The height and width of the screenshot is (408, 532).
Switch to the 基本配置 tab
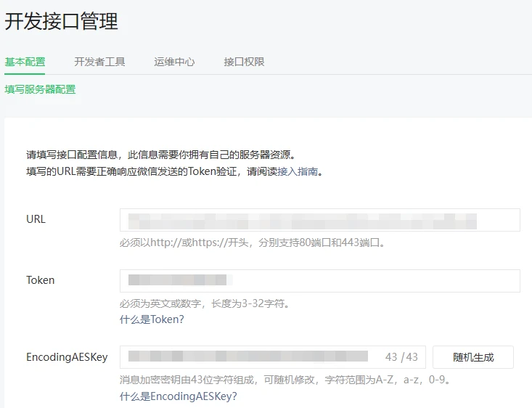25,62
